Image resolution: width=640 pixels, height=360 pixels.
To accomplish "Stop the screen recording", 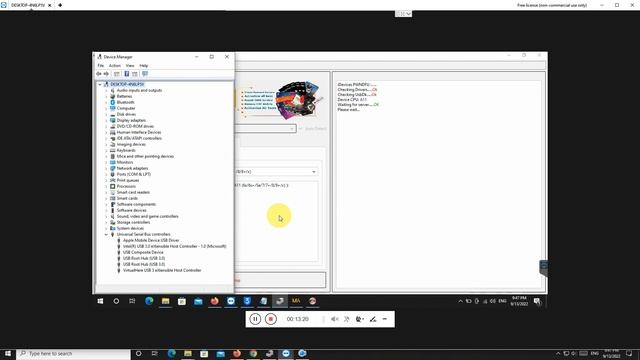I will pos(271,319).
